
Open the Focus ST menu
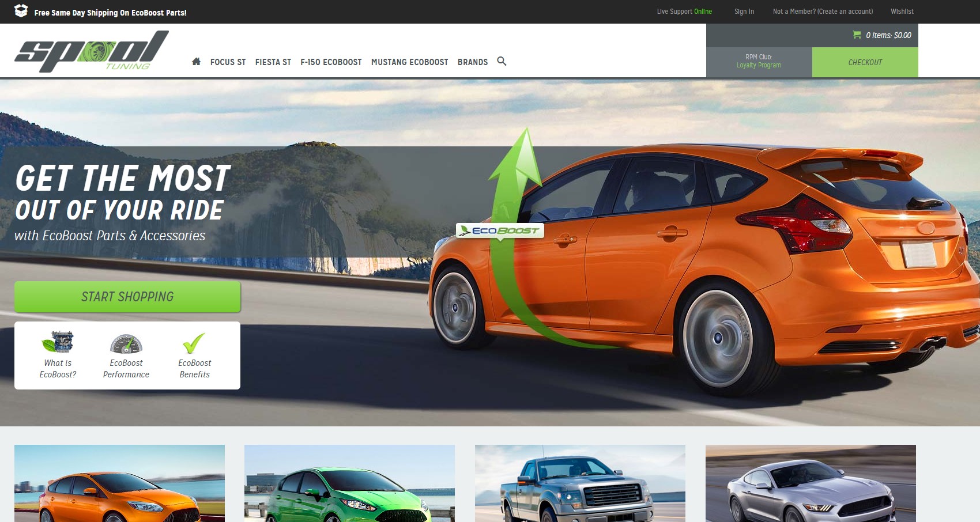pyautogui.click(x=228, y=62)
